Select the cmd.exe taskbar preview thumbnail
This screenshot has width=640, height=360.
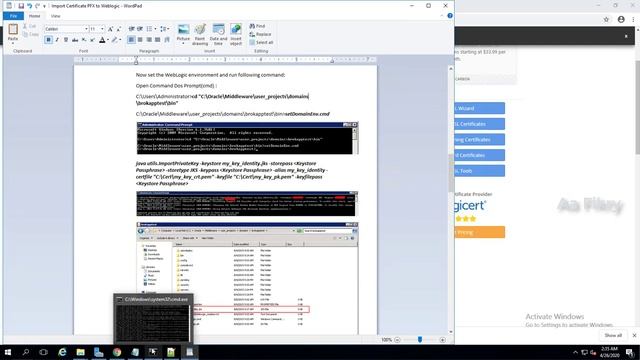[153, 319]
